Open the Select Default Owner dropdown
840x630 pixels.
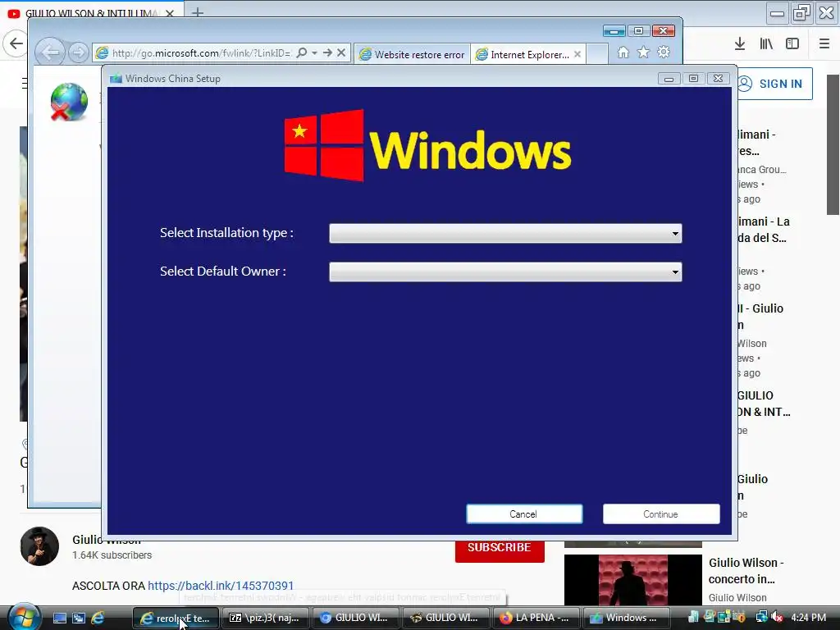pos(505,272)
